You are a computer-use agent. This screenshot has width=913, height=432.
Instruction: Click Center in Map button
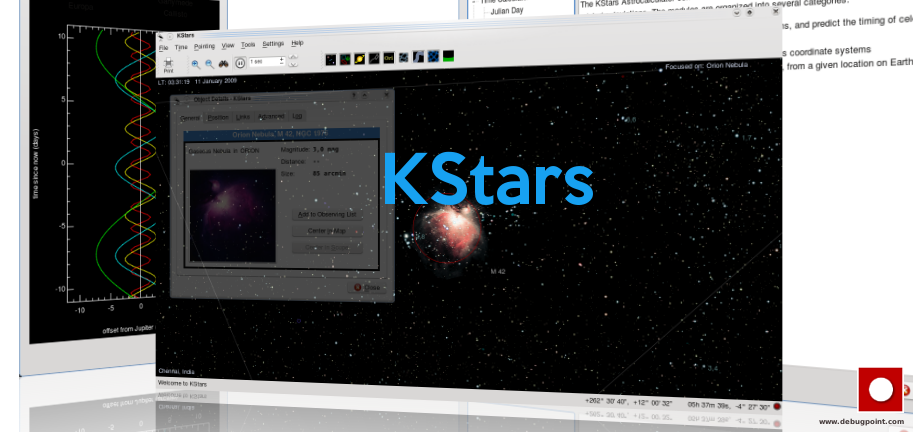[x=327, y=231]
